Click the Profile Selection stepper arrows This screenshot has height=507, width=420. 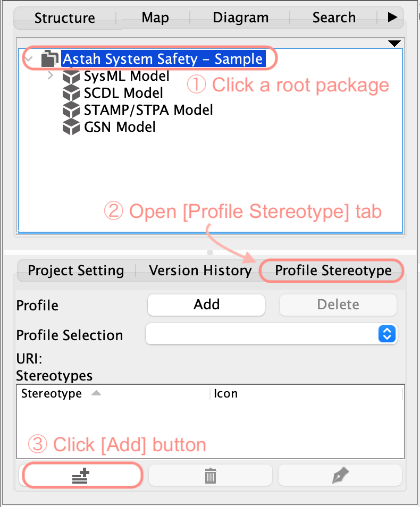387,334
